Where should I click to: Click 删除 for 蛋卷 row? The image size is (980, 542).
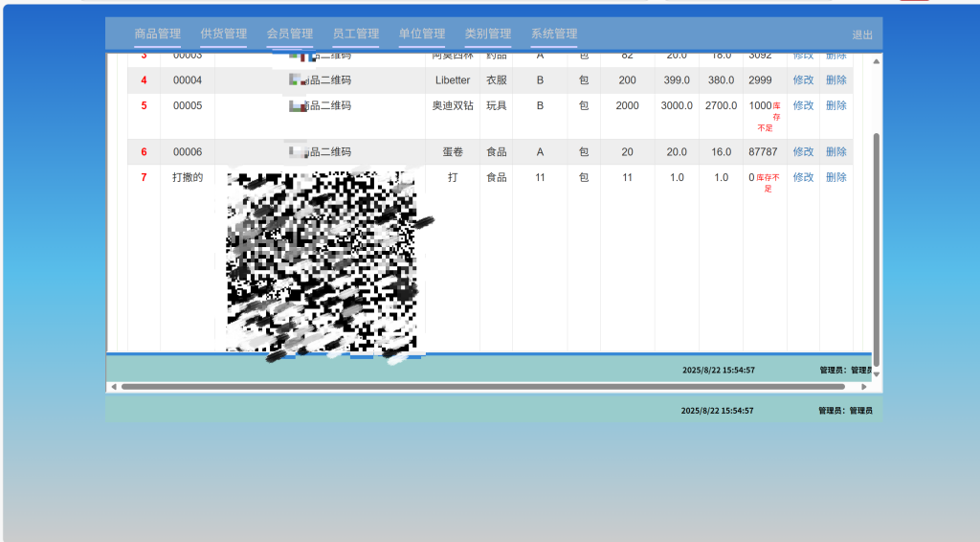point(836,152)
